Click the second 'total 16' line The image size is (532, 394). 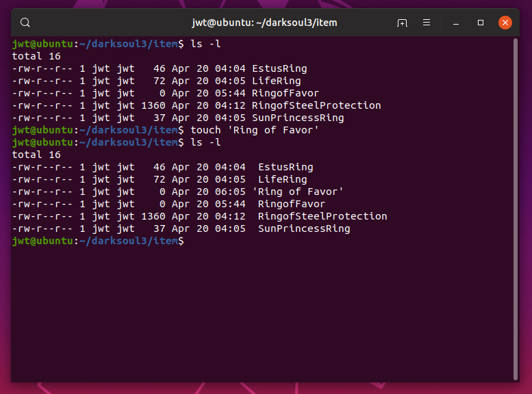(36, 155)
